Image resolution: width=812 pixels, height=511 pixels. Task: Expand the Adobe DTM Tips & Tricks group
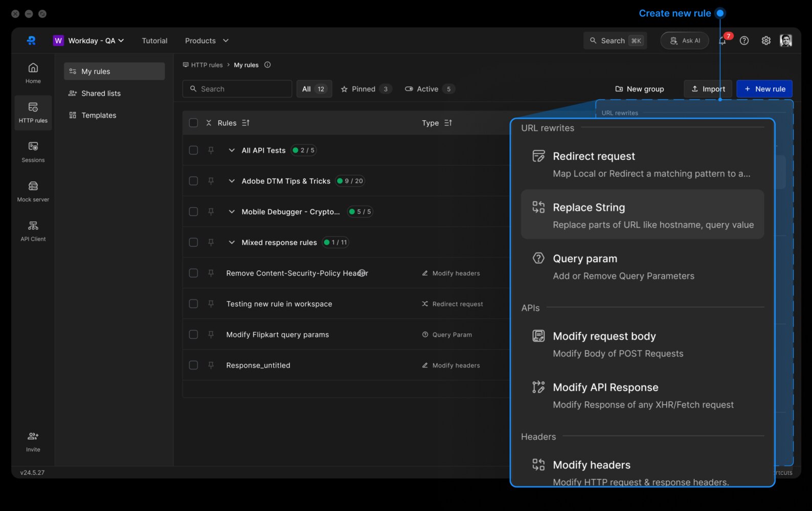click(232, 181)
